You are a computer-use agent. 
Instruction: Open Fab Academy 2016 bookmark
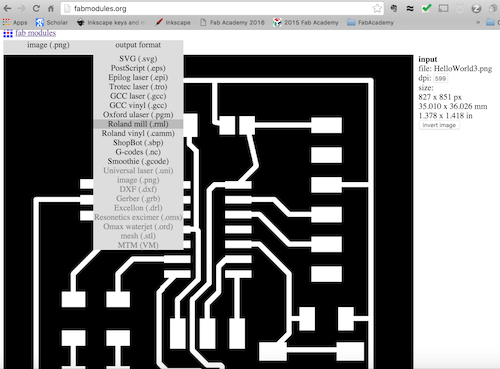232,22
